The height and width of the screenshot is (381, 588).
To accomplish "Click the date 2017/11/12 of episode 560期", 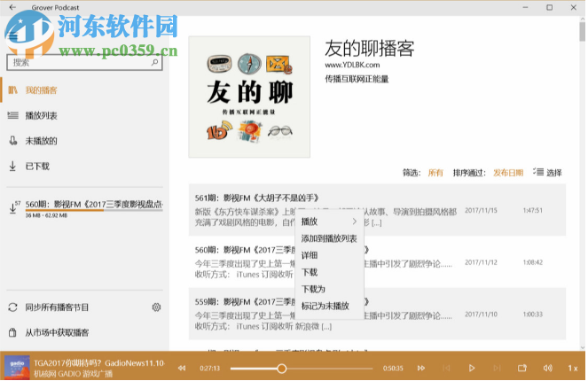I will [x=481, y=262].
